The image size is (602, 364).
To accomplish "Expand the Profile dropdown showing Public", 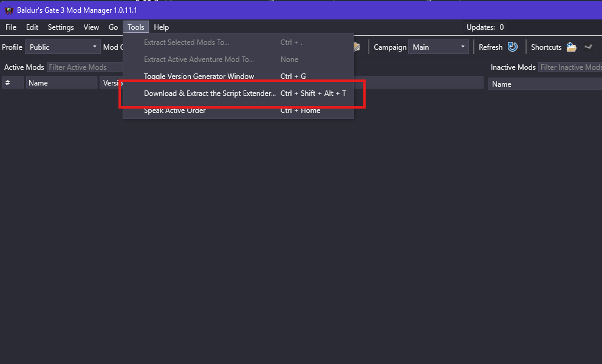I will coord(63,47).
